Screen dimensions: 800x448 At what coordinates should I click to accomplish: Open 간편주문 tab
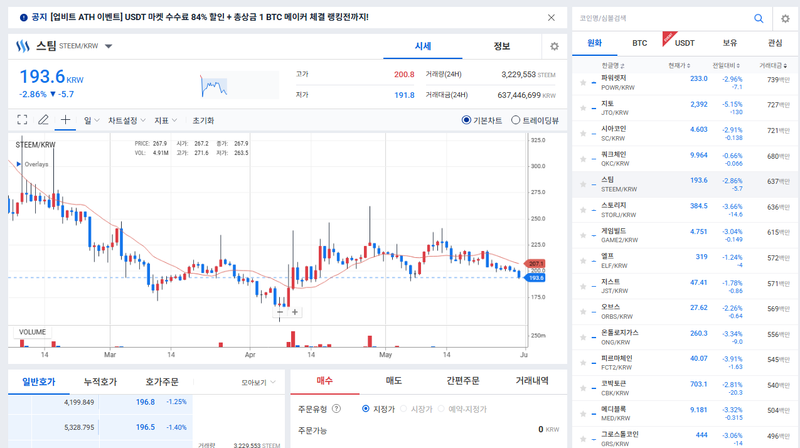pyautogui.click(x=463, y=381)
